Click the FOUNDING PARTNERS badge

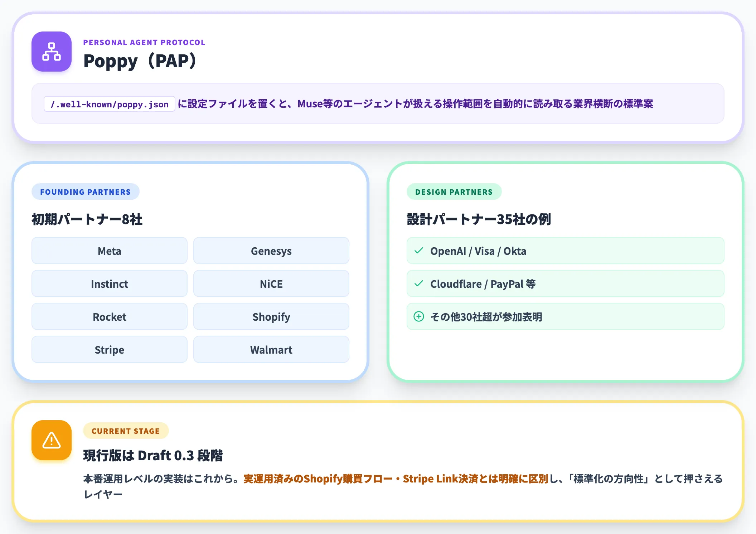pyautogui.click(x=86, y=192)
